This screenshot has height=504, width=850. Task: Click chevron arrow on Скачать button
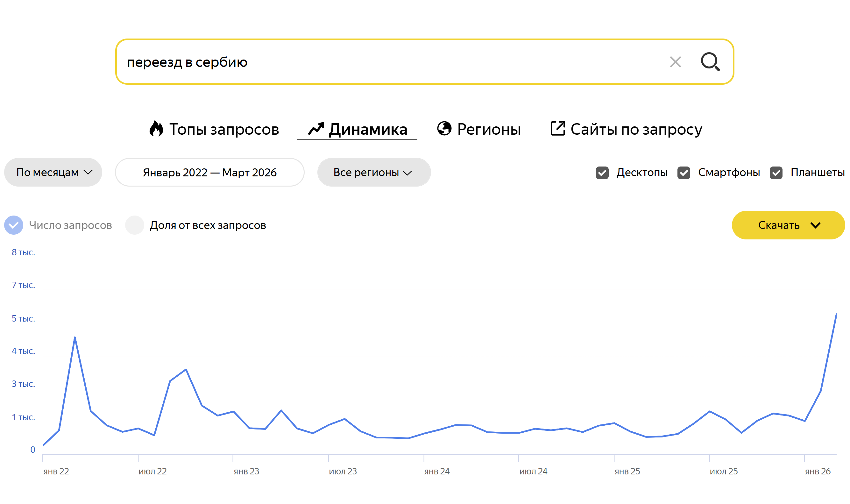click(815, 225)
